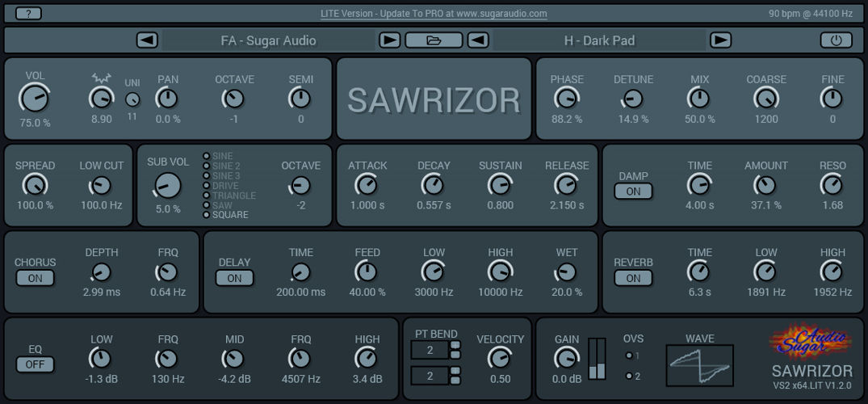Open the preset folder browser
The width and height of the screenshot is (868, 404).
pyautogui.click(x=434, y=40)
